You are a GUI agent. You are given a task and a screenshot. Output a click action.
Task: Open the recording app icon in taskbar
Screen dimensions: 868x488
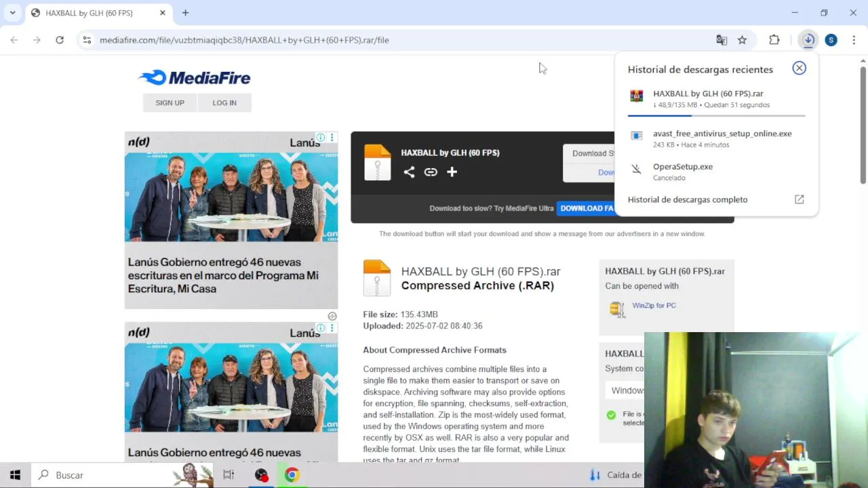tap(261, 475)
